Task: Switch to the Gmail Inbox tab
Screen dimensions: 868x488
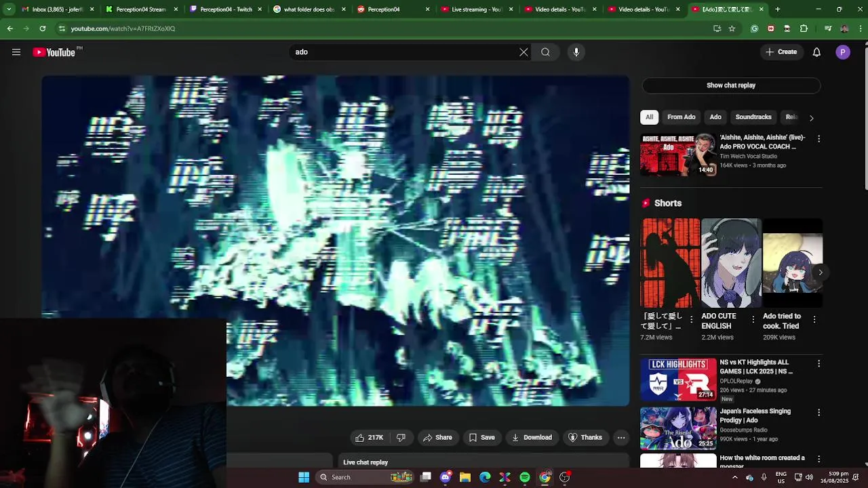Action: pyautogui.click(x=57, y=9)
